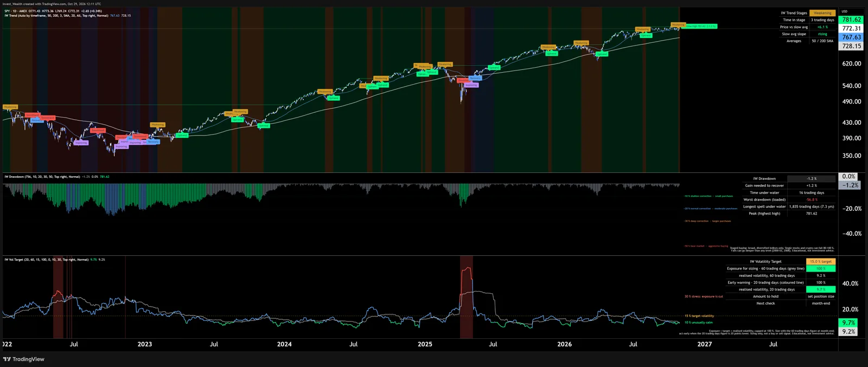Click the '3 trading days' table value
Viewport: 868px width, 367px height.
pyautogui.click(x=822, y=20)
